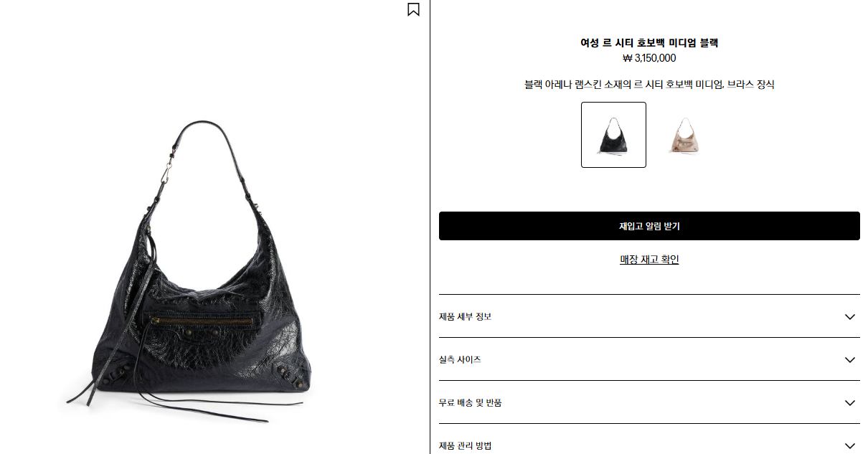Click the chevron beside 제품 세부 정보
The height and width of the screenshot is (454, 868).
(850, 316)
